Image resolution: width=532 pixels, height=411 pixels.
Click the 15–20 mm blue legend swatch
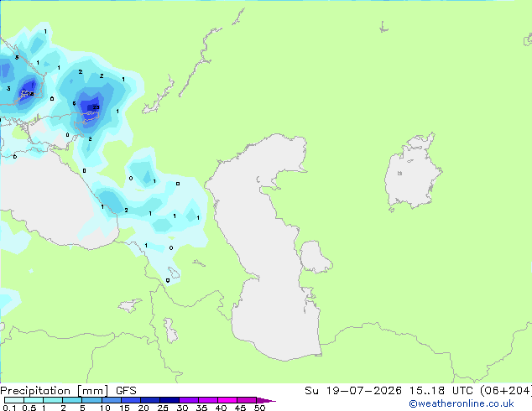point(131,400)
